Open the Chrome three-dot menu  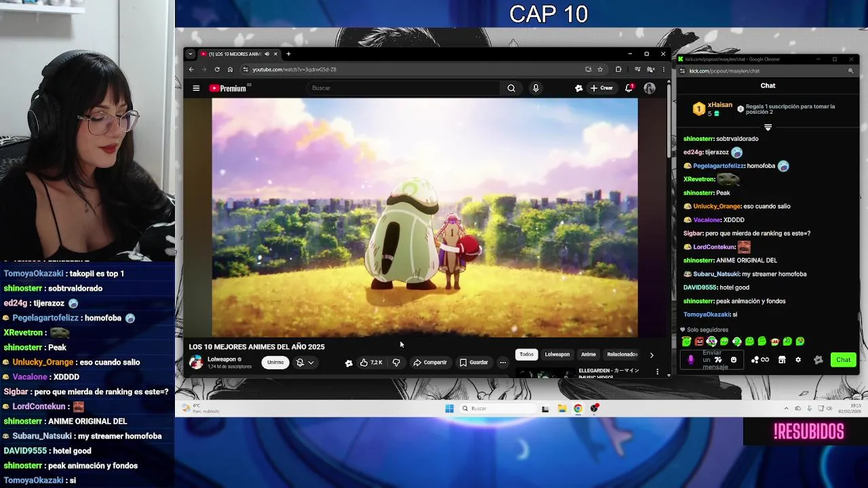(663, 69)
